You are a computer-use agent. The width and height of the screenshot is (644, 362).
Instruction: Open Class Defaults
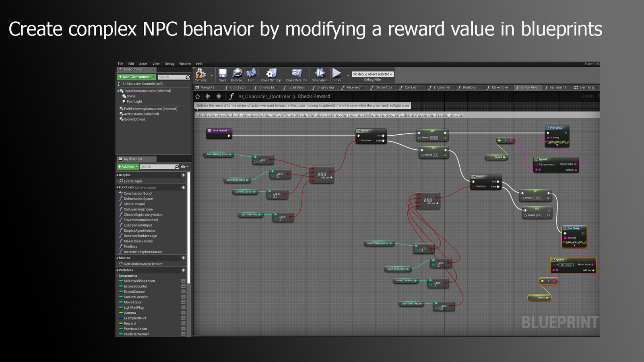296,74
